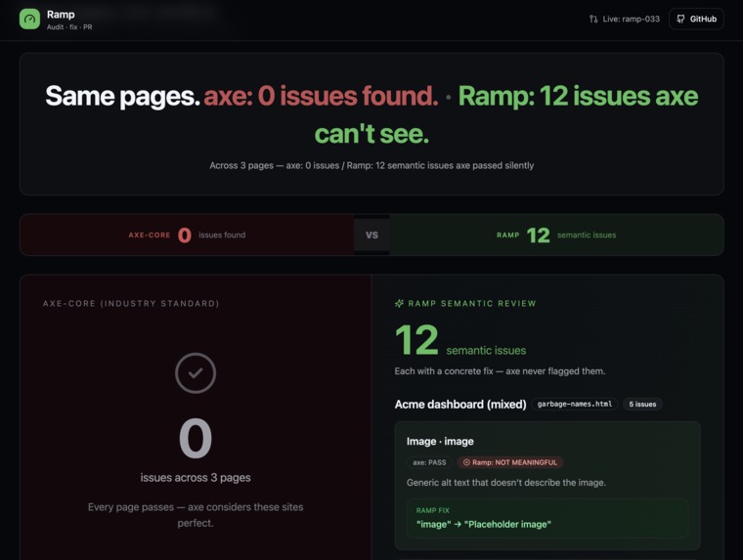This screenshot has width=743, height=560.
Task: Click the 'RAMP 12 semantic issues' summary bar
Action: pyautogui.click(x=556, y=235)
